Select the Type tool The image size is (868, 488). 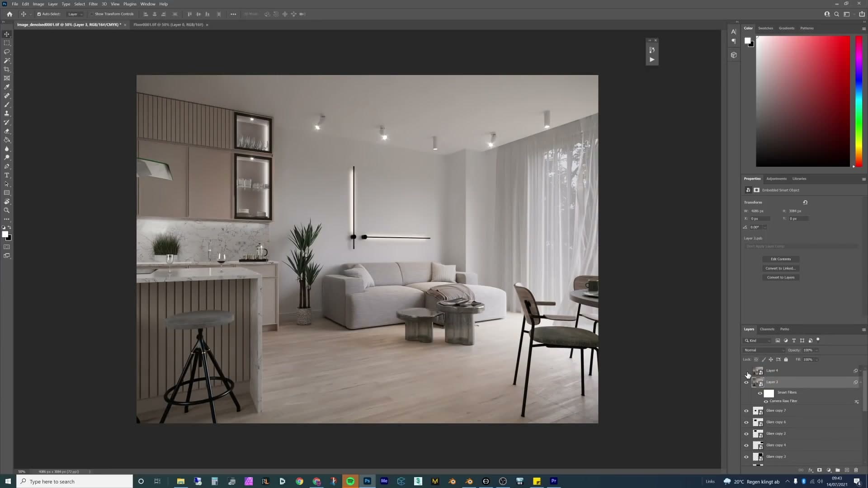(7, 175)
